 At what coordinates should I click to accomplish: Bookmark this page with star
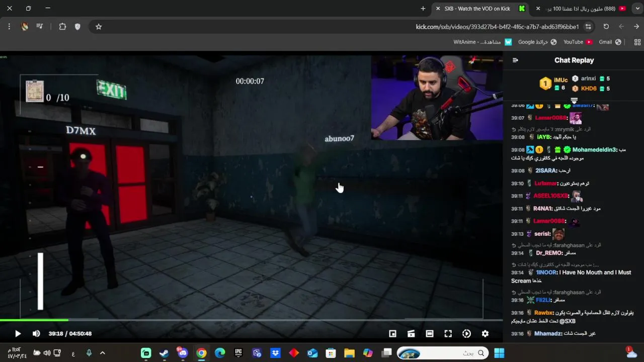[x=99, y=27]
